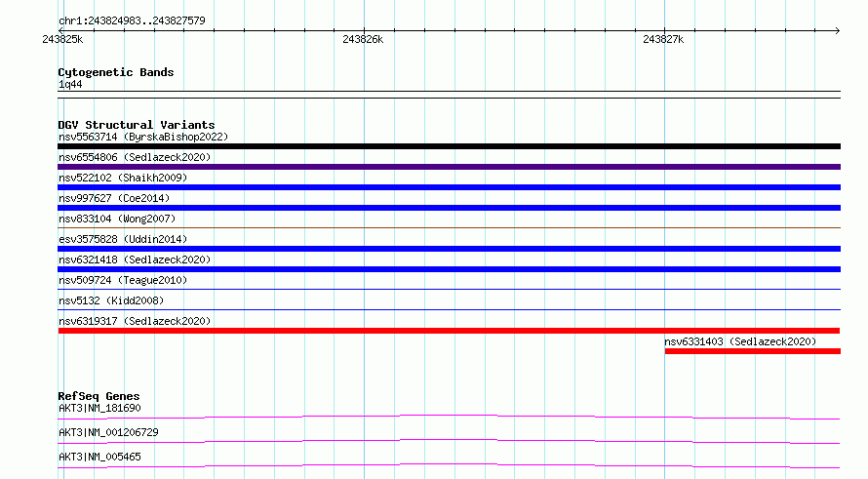The width and height of the screenshot is (868, 479).
Task: Open the nsv6331403 (Sedlazeck2020) variant label
Action: pos(740,341)
